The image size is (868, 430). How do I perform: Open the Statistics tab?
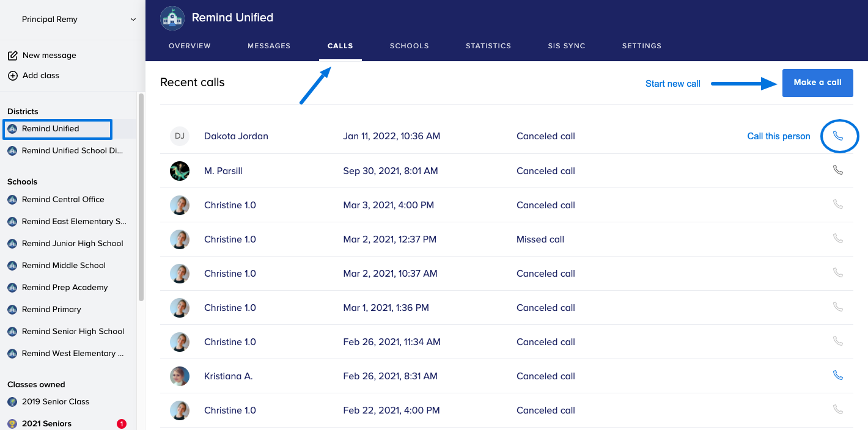[x=488, y=46]
